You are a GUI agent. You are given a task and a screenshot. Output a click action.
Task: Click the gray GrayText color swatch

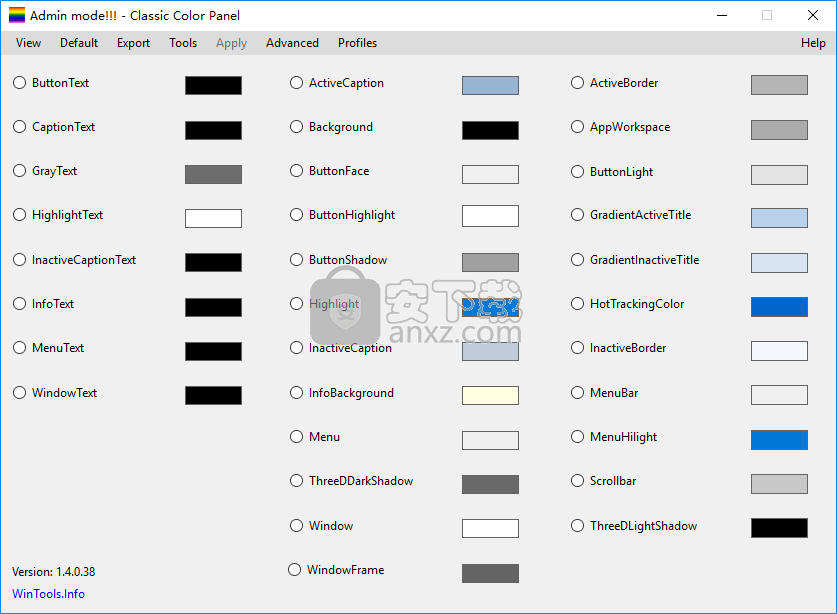click(214, 174)
